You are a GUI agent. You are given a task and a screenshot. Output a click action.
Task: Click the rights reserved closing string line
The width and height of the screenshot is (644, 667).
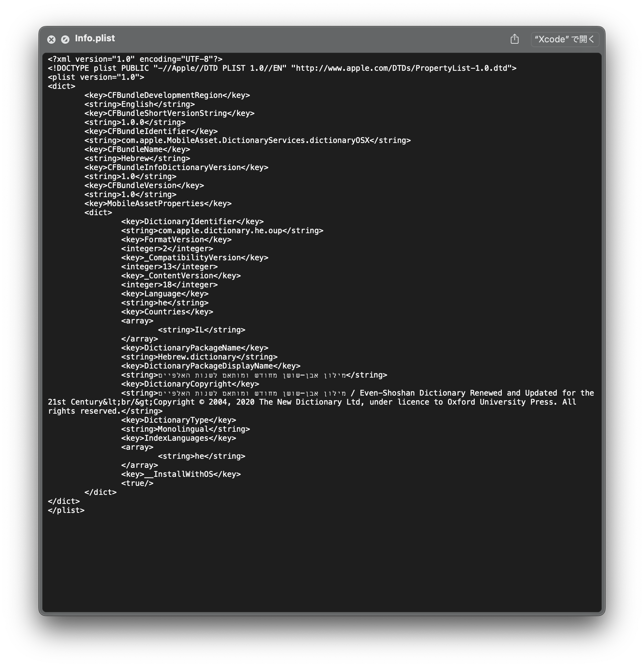point(105,411)
